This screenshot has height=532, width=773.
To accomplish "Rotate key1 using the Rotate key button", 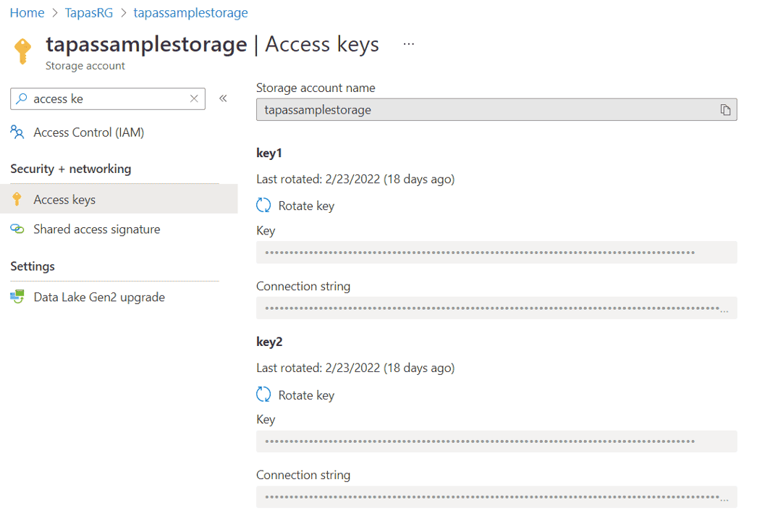I will coord(305,206).
